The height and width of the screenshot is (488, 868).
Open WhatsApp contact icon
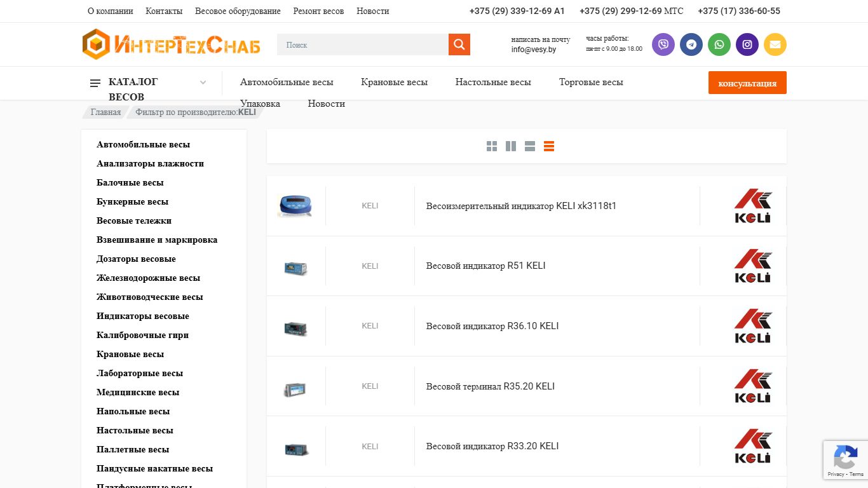pos(719,44)
